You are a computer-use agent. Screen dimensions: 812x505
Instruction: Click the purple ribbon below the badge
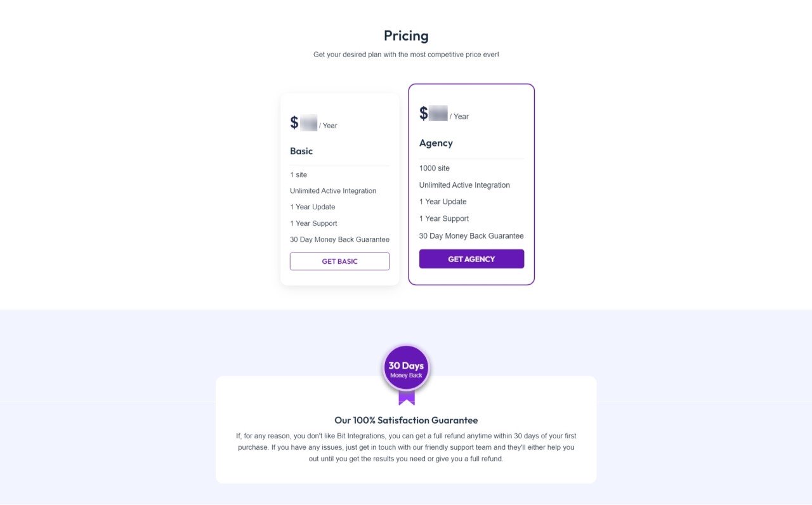406,397
